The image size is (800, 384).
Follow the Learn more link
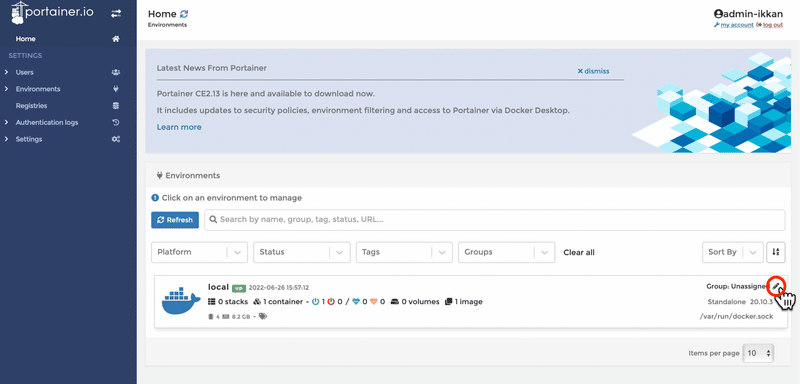179,127
